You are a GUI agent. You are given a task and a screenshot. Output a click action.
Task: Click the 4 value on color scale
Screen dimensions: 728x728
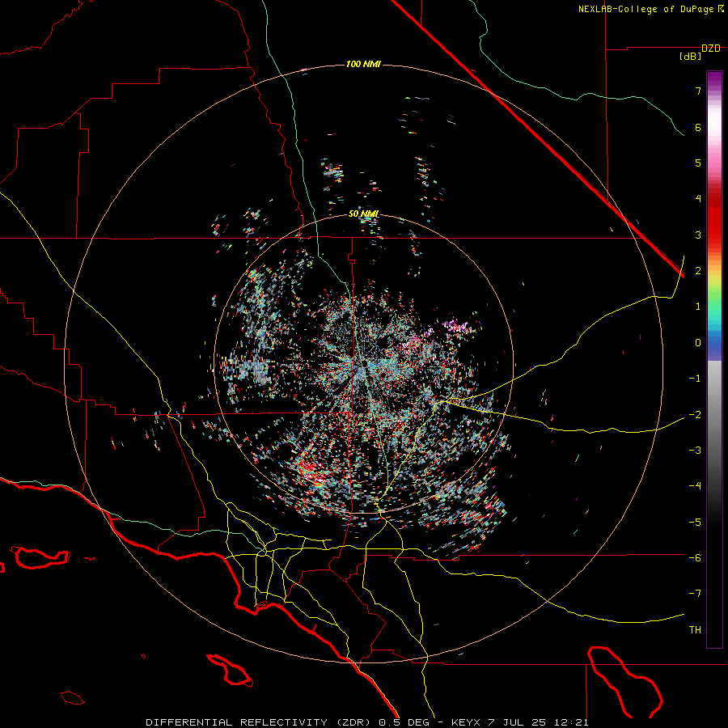[x=698, y=199]
